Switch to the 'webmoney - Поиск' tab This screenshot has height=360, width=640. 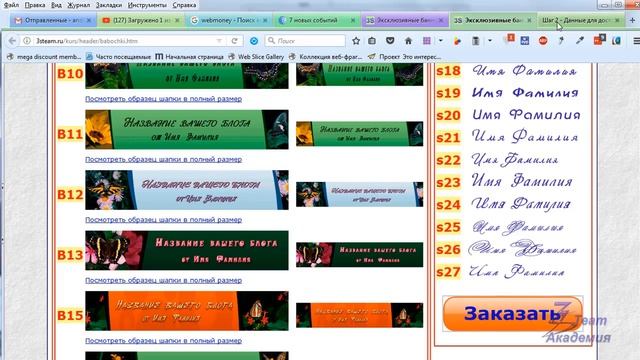coord(229,20)
